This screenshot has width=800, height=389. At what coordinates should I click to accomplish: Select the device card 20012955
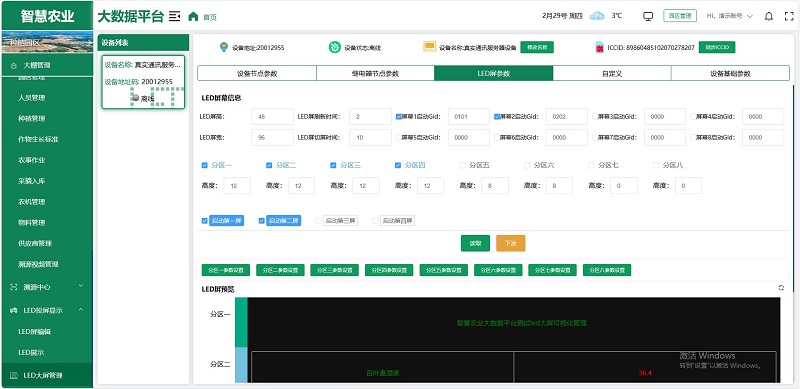pyautogui.click(x=143, y=82)
